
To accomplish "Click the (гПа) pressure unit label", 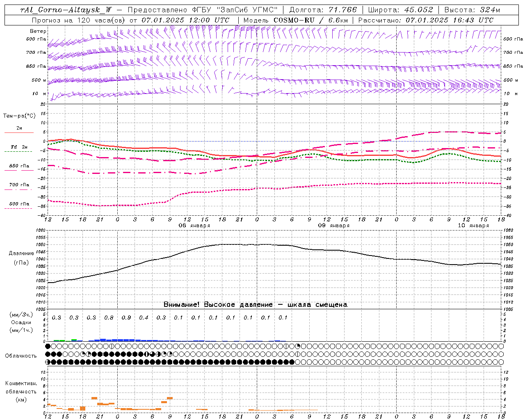I will pyautogui.click(x=21, y=263).
